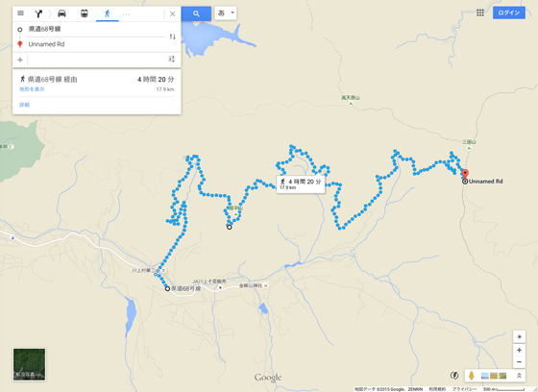Click the 県道68号線 start point field
Viewport: 538px width, 392px height.
[x=96, y=29]
